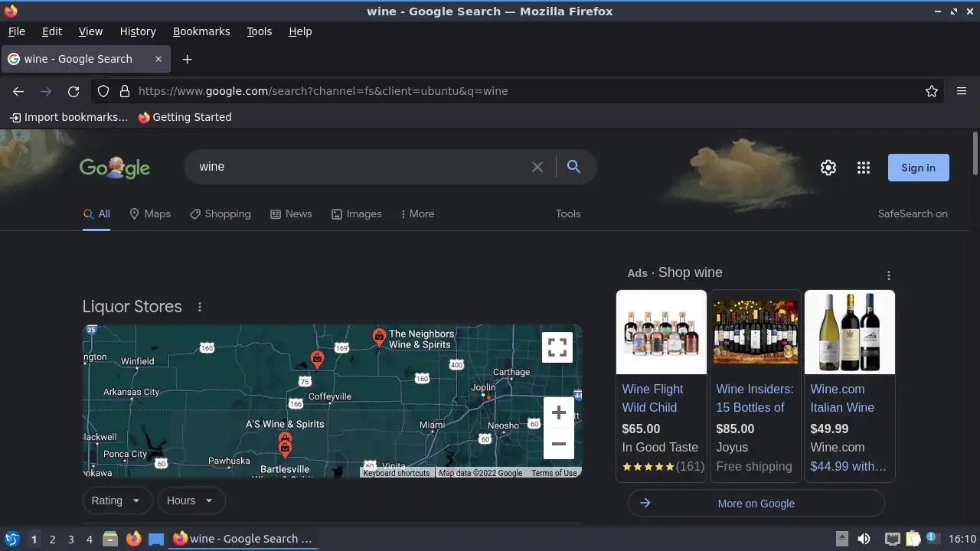980x551 pixels.
Task: Click the Wine Flight product thumbnail
Action: pos(661,332)
